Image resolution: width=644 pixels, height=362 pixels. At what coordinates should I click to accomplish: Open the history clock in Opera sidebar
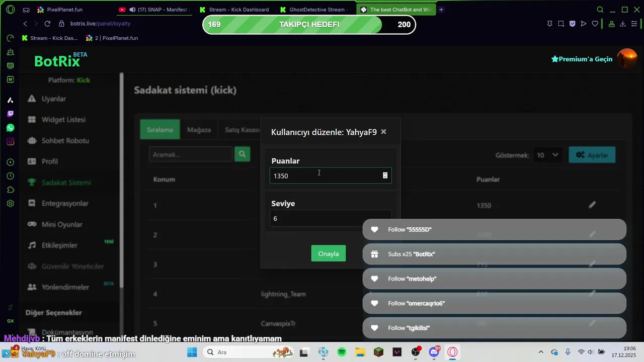pos(10,176)
